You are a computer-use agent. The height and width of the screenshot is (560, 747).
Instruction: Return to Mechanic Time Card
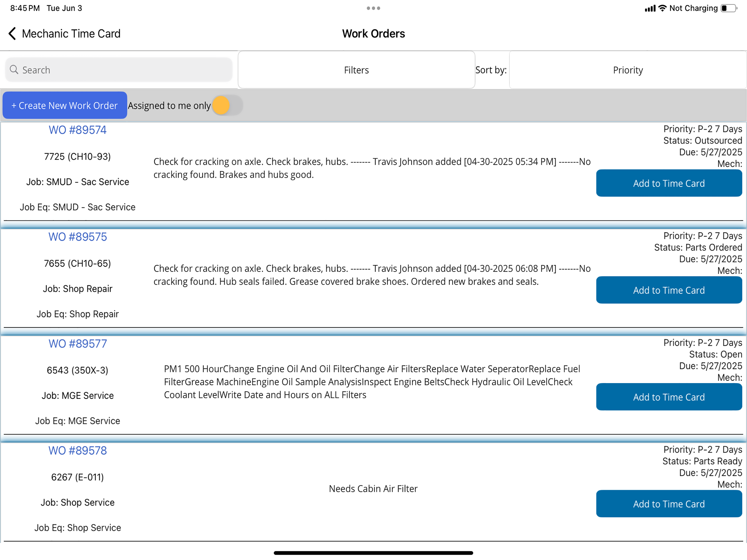pyautogui.click(x=71, y=33)
